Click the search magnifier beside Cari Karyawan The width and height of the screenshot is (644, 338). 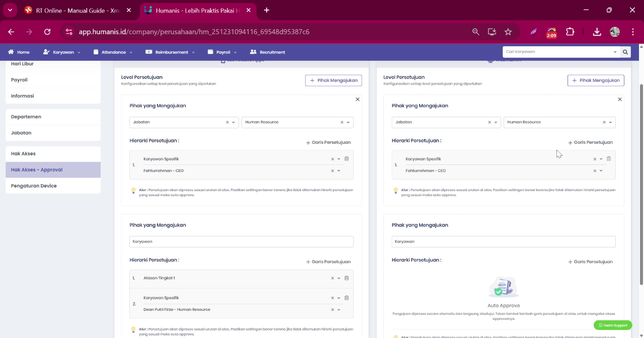[x=625, y=52]
